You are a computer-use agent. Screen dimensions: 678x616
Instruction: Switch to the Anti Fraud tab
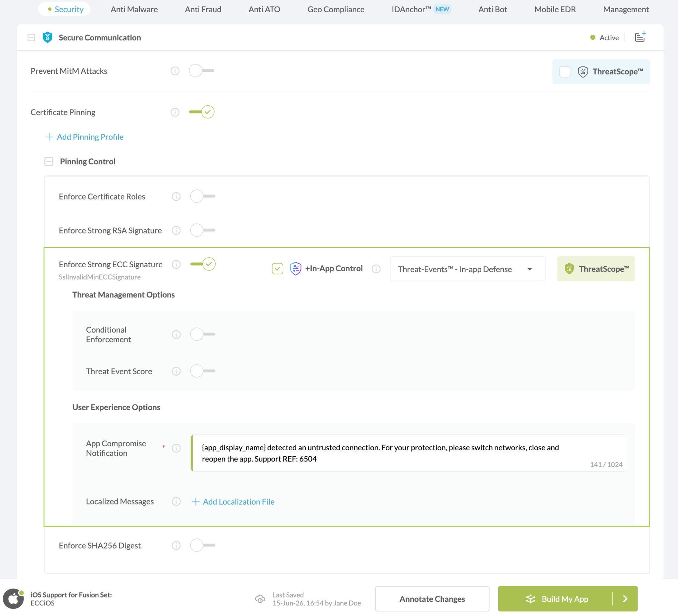(x=203, y=9)
